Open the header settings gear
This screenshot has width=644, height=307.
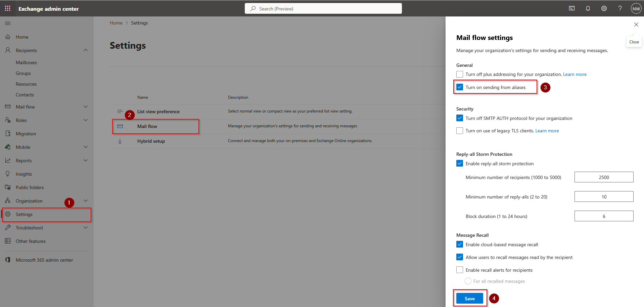coord(604,8)
